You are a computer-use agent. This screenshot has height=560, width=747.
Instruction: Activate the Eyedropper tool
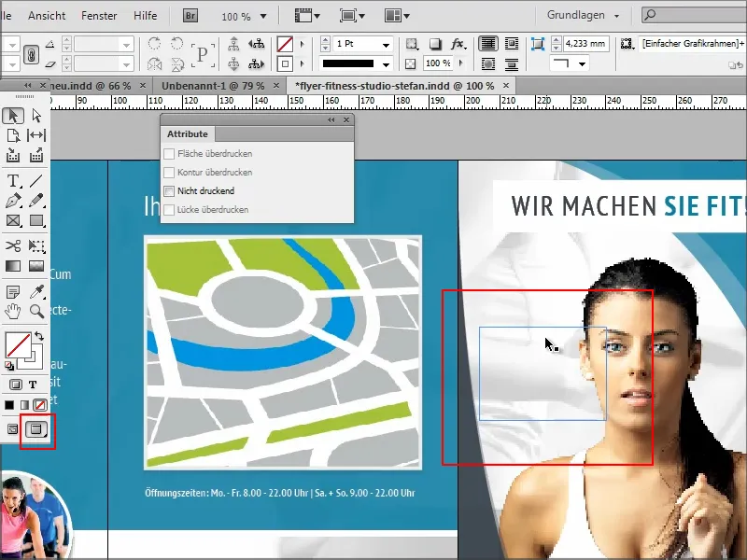[36, 291]
